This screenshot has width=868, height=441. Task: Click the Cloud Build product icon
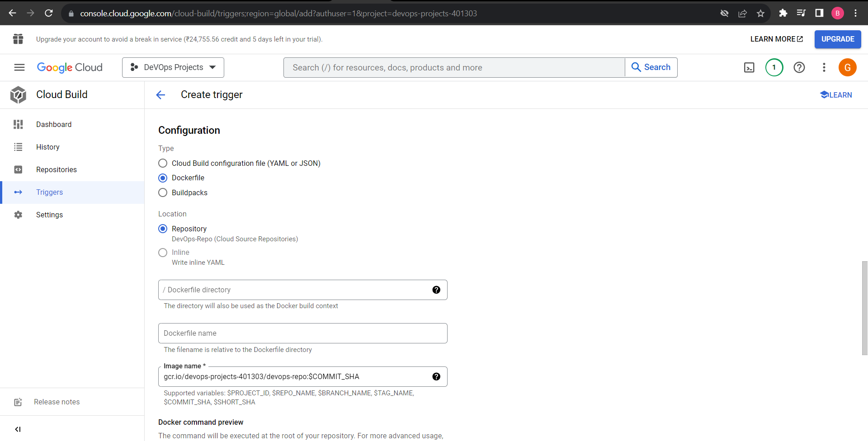18,95
